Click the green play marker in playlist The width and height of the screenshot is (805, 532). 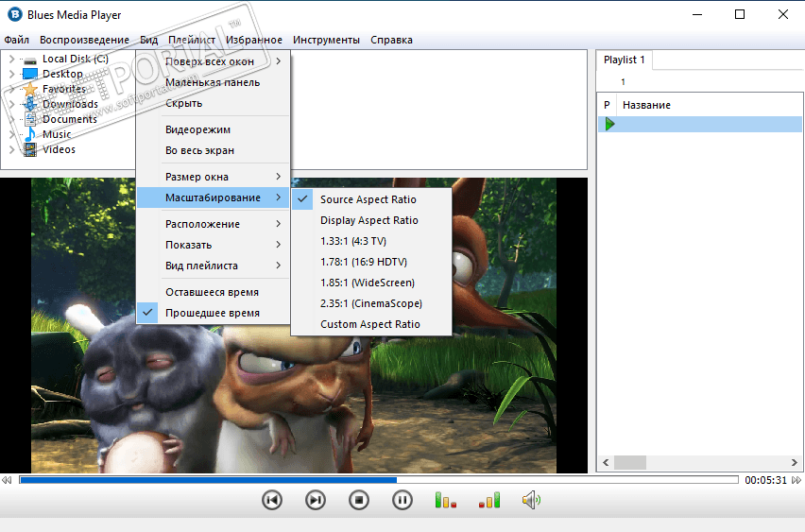(x=610, y=124)
